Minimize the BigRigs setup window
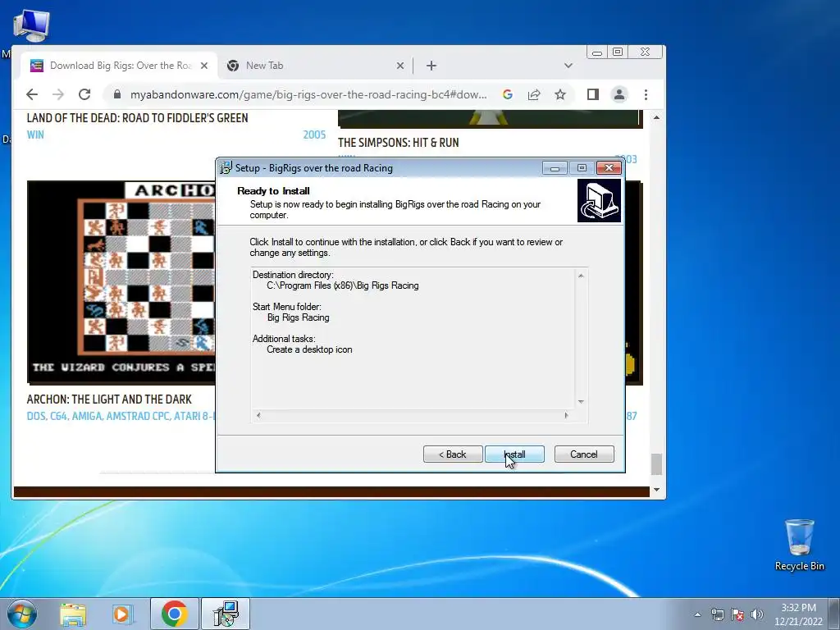 (555, 168)
